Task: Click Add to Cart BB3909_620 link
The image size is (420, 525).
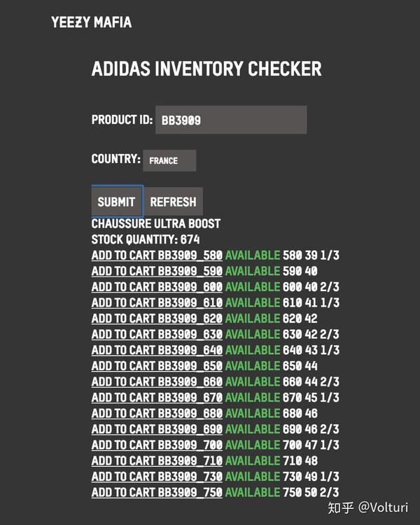Action: (157, 318)
